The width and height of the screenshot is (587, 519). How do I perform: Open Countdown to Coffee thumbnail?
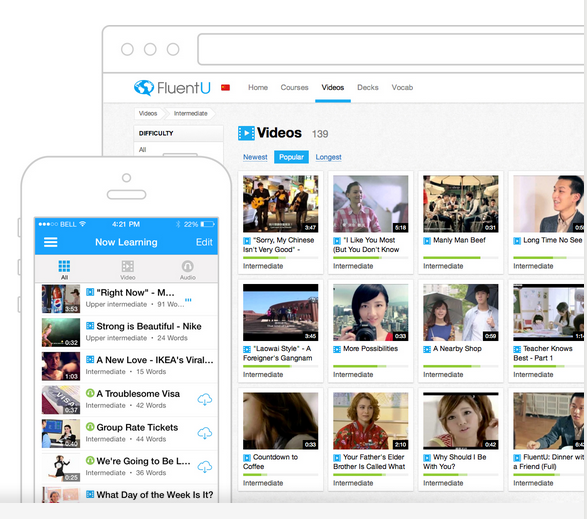pos(280,421)
